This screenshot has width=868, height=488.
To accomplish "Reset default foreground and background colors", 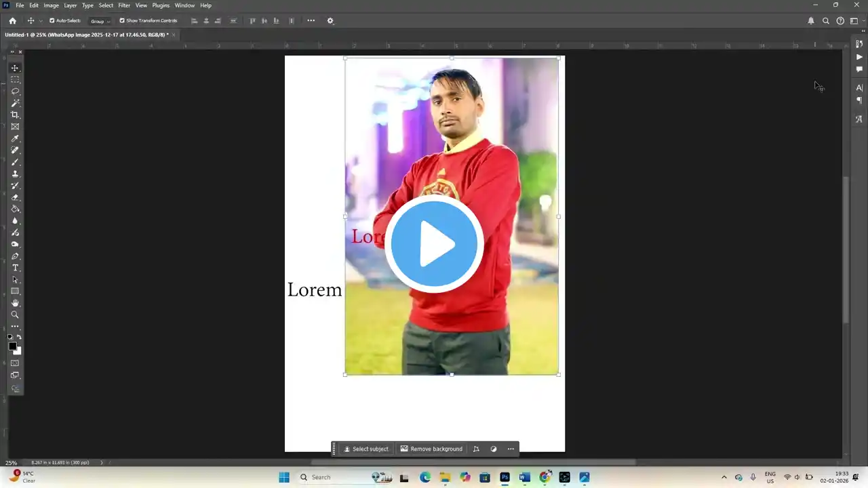I will (x=10, y=337).
